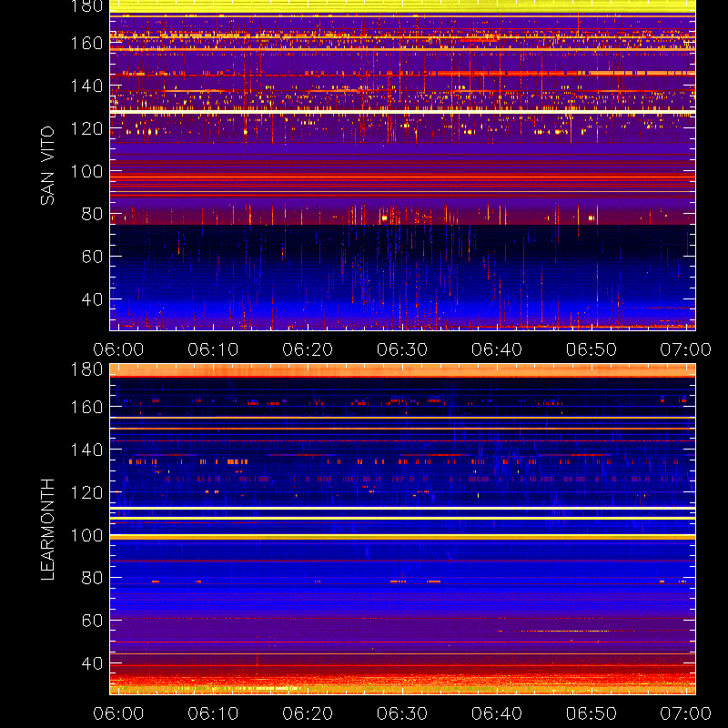The image size is (728, 728).
Task: Click 06:40 under the Learmonth plot
Action: [497, 713]
